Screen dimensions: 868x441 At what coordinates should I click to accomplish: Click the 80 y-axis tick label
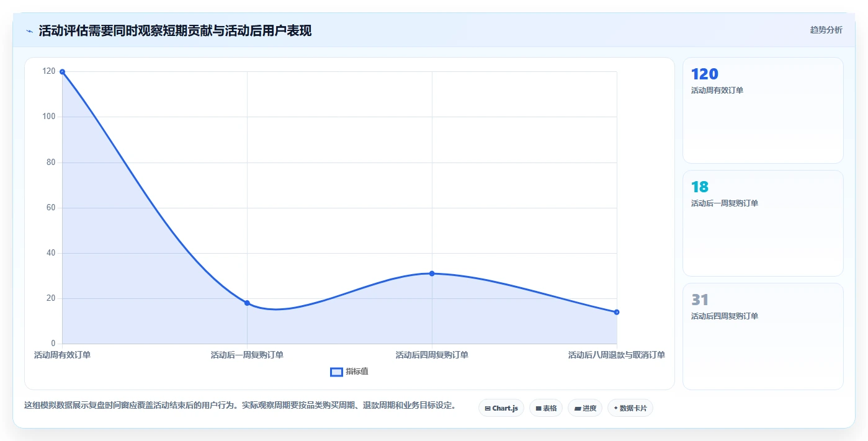click(x=51, y=163)
